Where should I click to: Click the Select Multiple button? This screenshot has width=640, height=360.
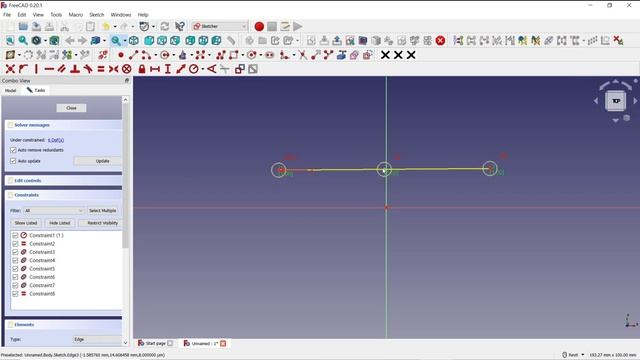tap(103, 211)
